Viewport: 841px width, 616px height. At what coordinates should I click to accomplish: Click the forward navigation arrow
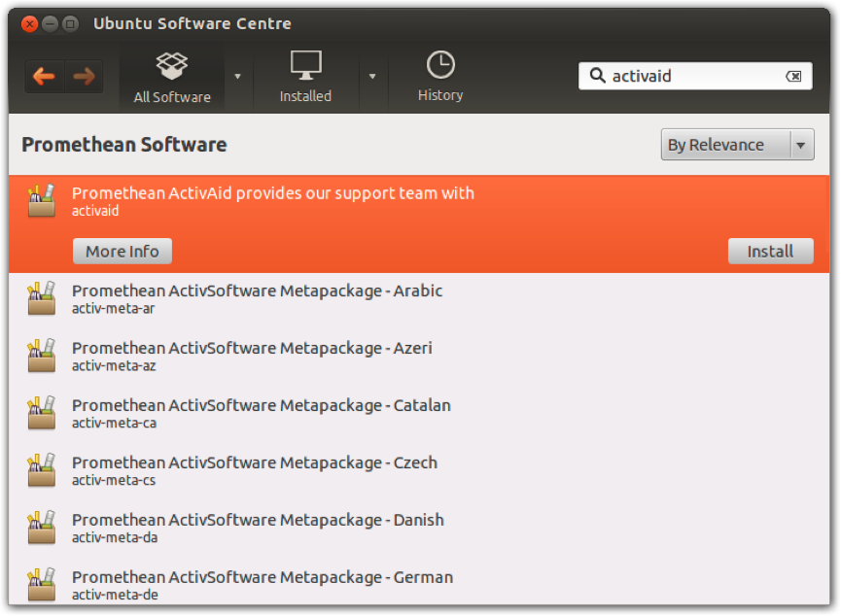[82, 76]
